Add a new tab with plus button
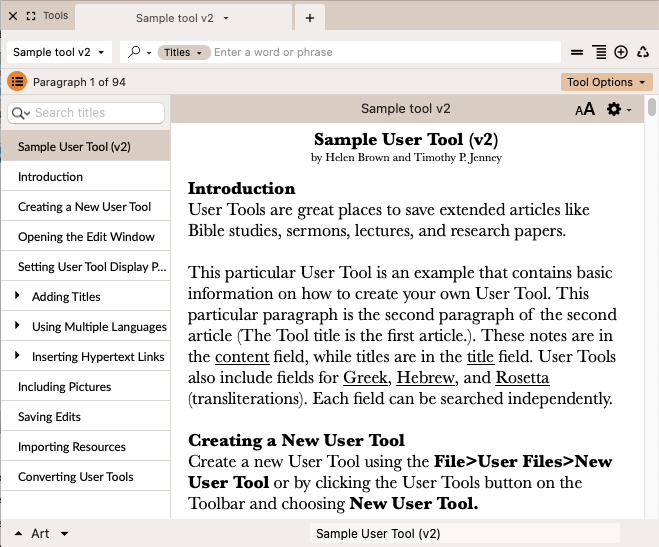The image size is (659, 547). click(x=310, y=17)
